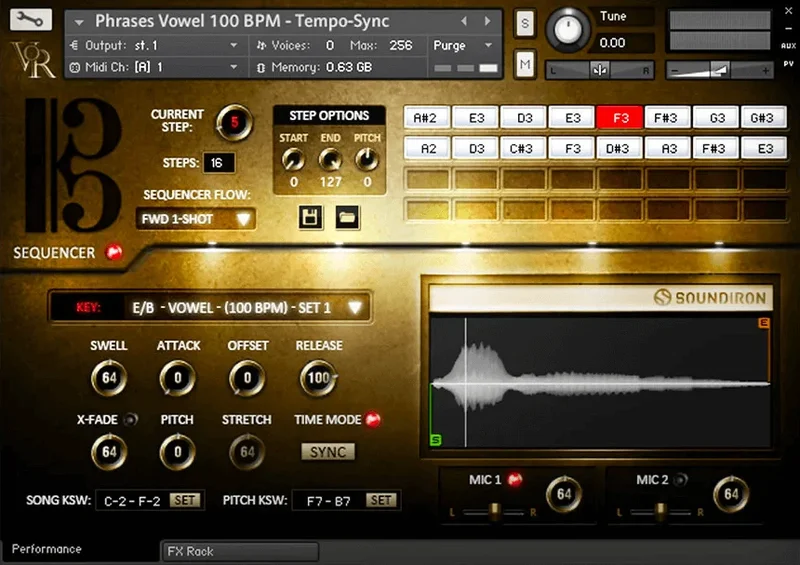Click the STRETCH knob
This screenshot has height=565, width=800.
click(247, 452)
